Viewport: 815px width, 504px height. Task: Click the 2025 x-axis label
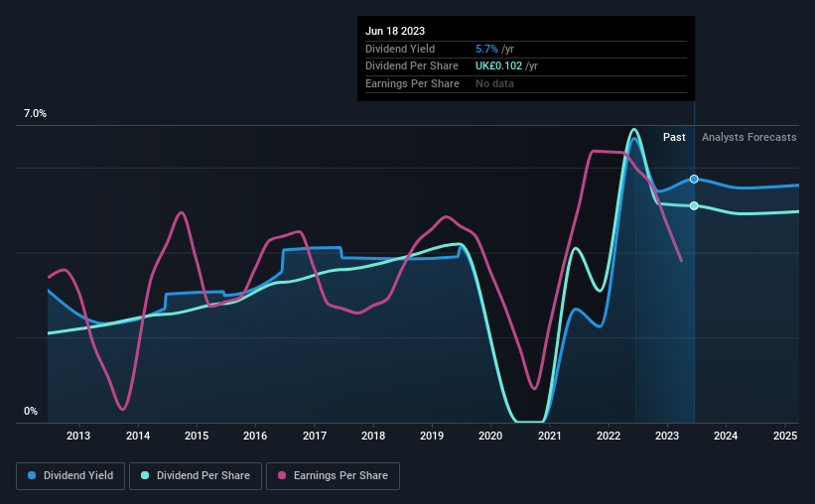[x=785, y=436]
